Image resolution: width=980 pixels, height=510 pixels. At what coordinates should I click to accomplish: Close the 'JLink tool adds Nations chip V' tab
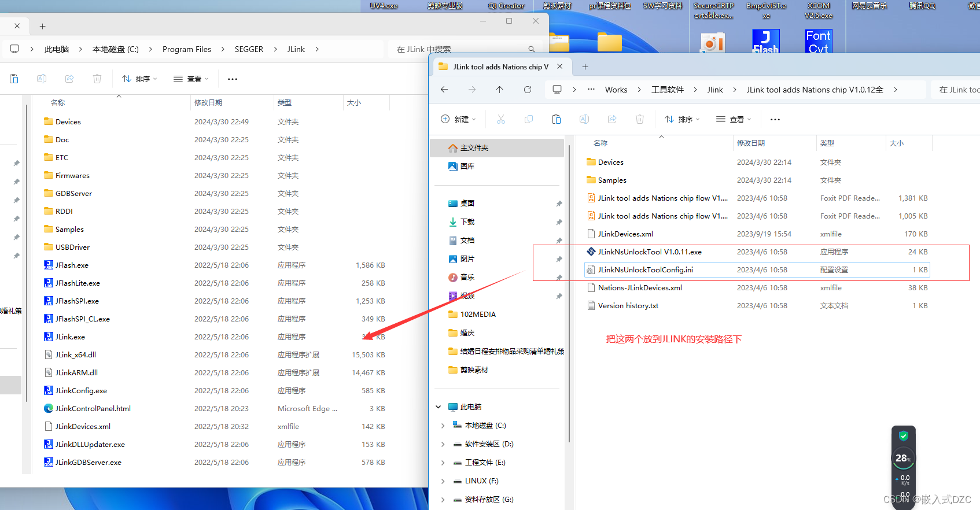560,66
